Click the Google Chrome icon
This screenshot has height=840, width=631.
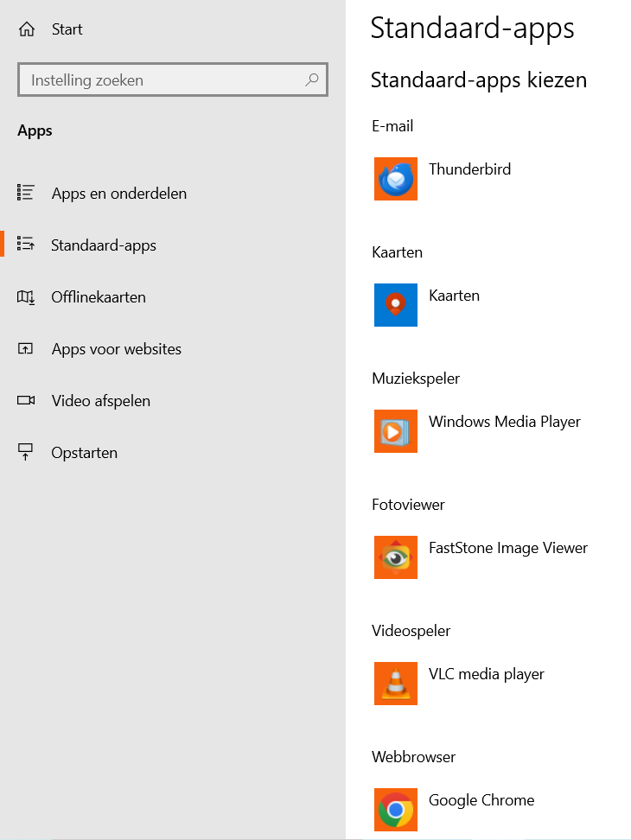point(396,810)
